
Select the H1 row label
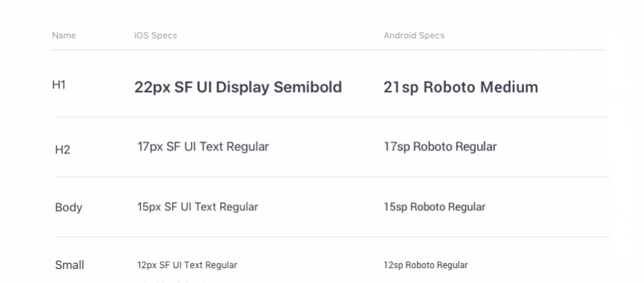click(59, 85)
